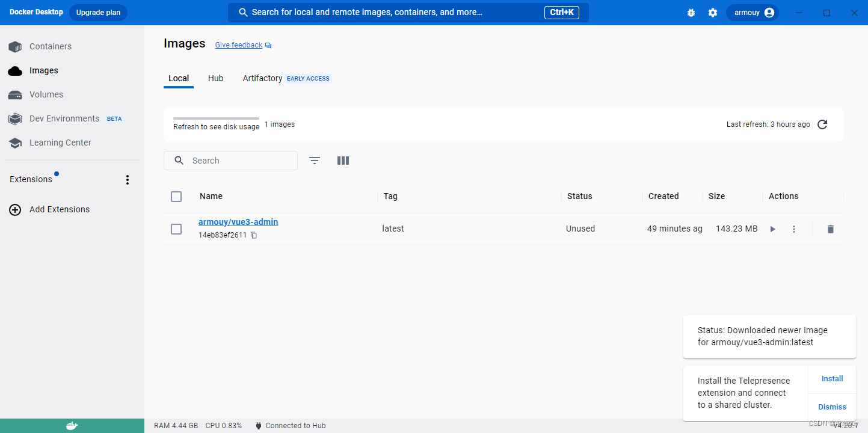868x433 pixels.
Task: Click the Docker whale icon in status bar
Action: tap(72, 426)
